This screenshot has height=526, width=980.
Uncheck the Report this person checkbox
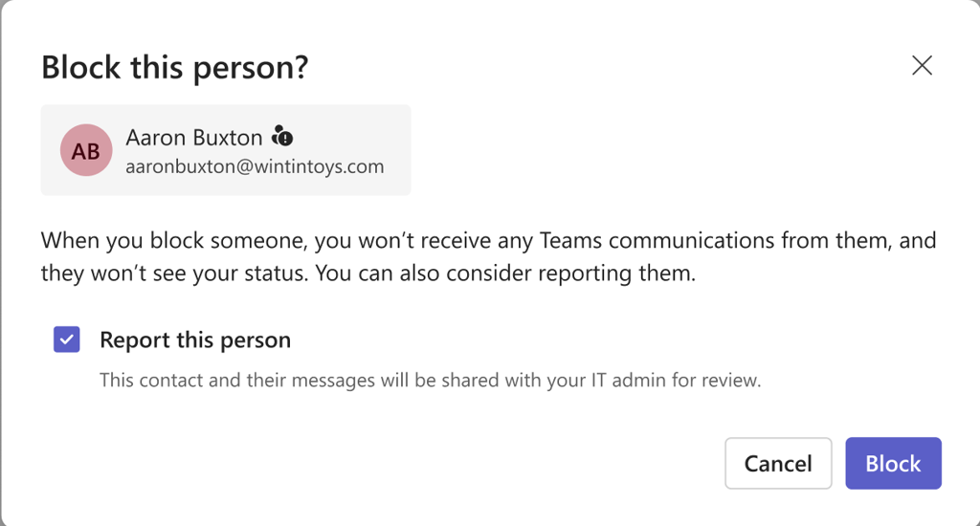[67, 340]
